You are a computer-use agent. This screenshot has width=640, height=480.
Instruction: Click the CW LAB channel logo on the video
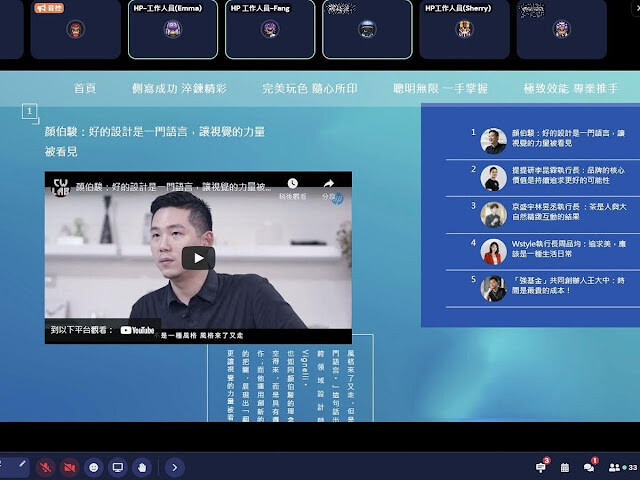click(x=61, y=187)
